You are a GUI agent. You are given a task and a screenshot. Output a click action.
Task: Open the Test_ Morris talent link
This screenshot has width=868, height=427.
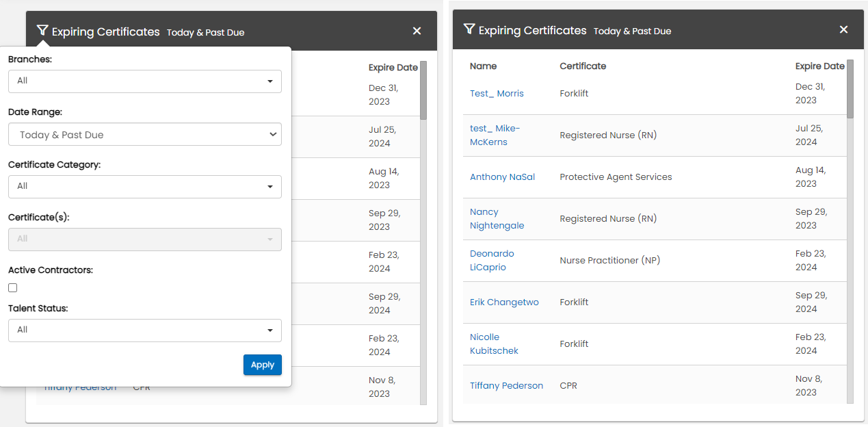[497, 94]
